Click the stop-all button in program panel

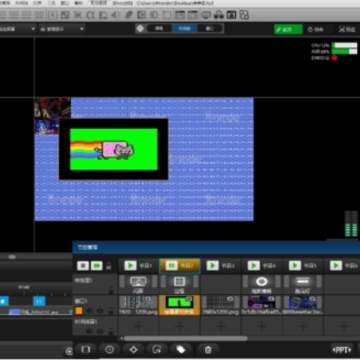point(83,266)
